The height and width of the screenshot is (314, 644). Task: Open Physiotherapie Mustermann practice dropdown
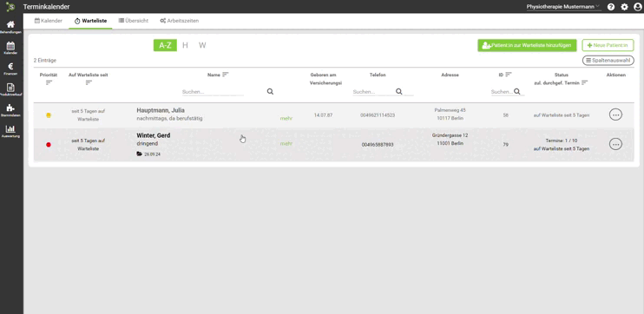563,7
